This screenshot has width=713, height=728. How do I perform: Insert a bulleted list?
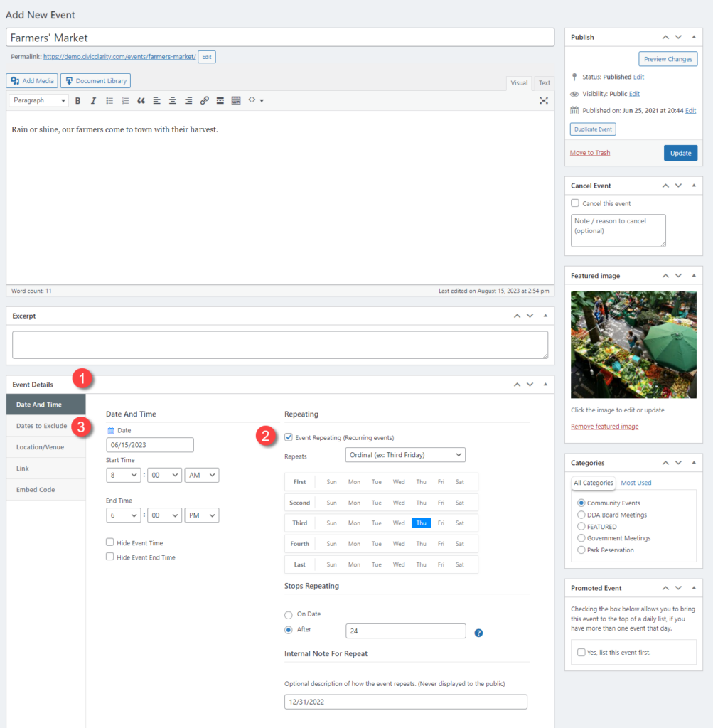click(x=109, y=100)
